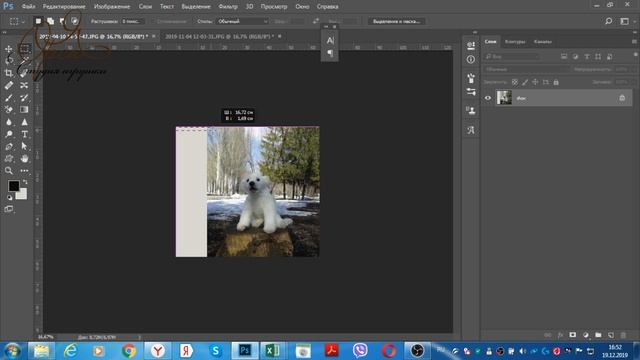Open the Brush Presets panel icon
This screenshot has height=360, width=640.
[x=471, y=78]
